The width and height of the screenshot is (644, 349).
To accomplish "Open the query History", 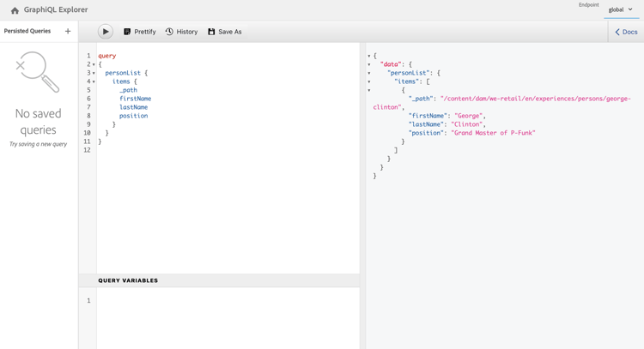I will [181, 32].
